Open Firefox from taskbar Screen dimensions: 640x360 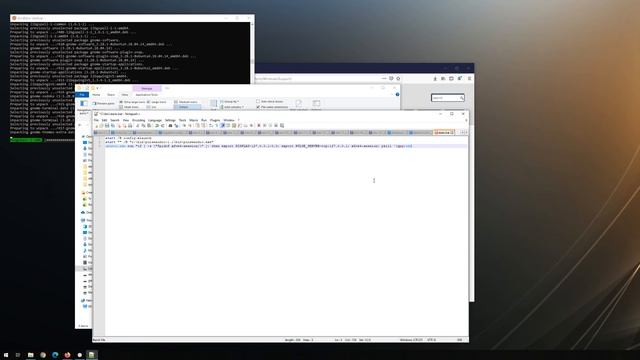click(67, 355)
